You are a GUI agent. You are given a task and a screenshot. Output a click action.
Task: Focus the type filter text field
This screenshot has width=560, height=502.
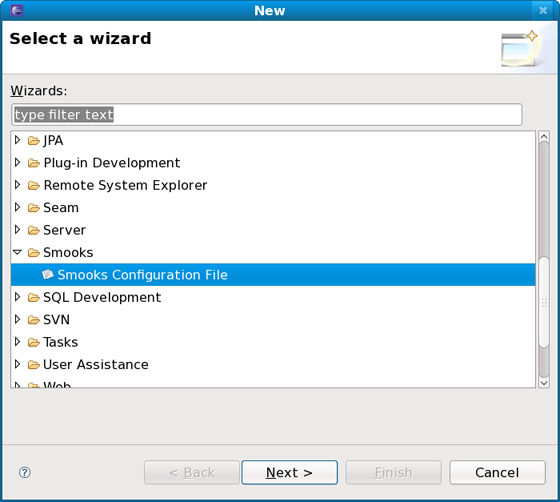pos(267,115)
